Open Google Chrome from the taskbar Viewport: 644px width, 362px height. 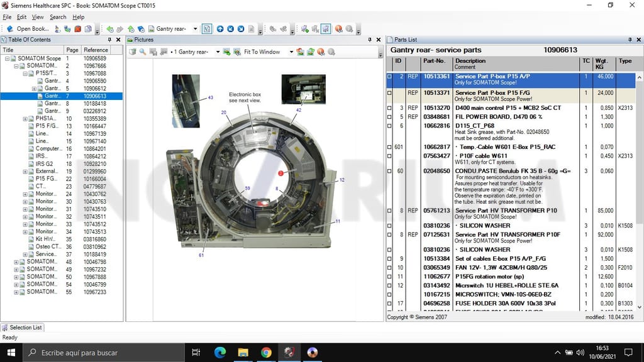(x=266, y=353)
